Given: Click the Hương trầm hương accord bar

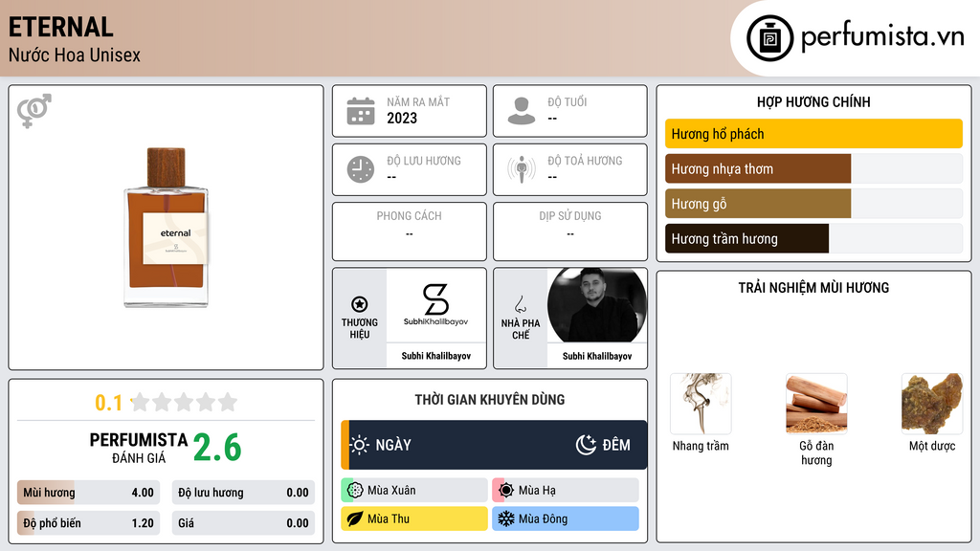Looking at the screenshot, I should [x=813, y=238].
